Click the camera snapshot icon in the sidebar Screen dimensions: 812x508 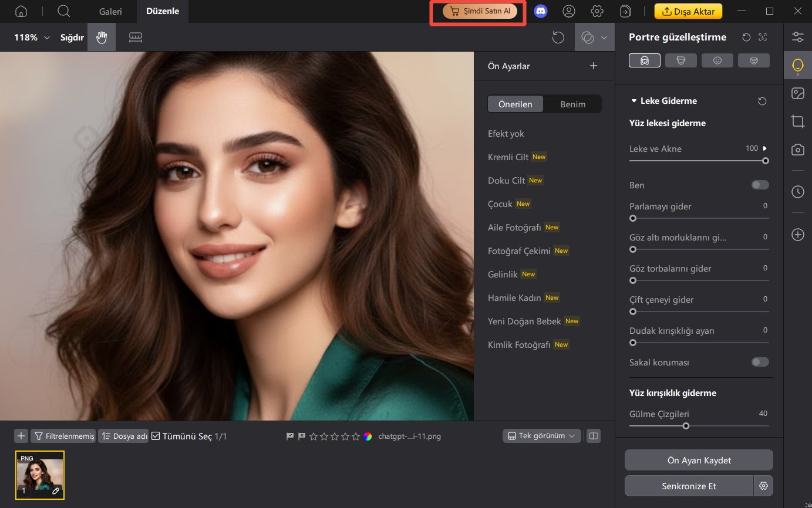click(x=797, y=150)
